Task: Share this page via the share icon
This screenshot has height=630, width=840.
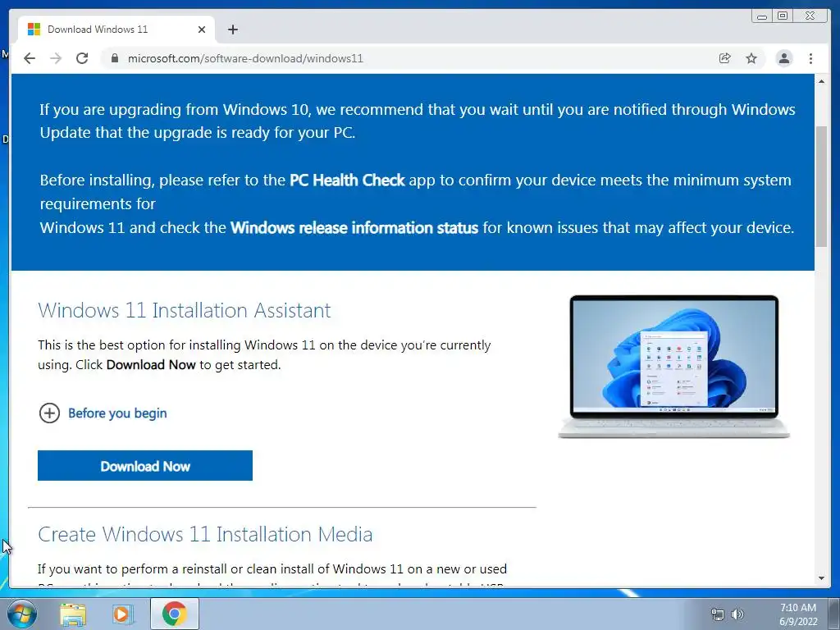Action: (725, 58)
